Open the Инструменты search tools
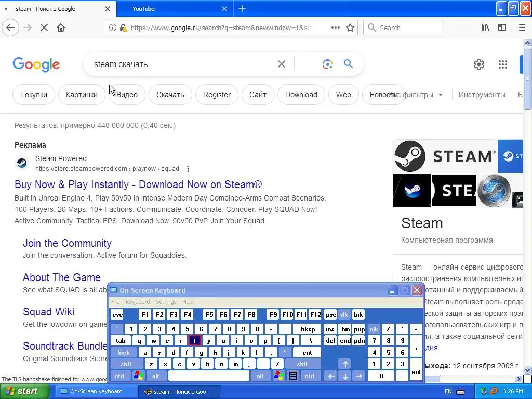The height and width of the screenshot is (399, 532). tap(482, 95)
